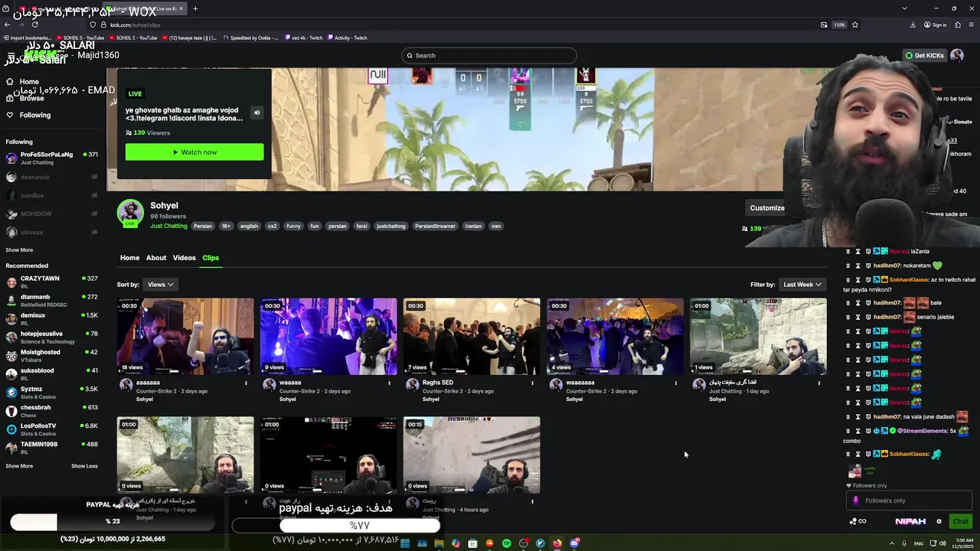Open SoundCloud from the taskbar

pyautogui.click(x=490, y=543)
